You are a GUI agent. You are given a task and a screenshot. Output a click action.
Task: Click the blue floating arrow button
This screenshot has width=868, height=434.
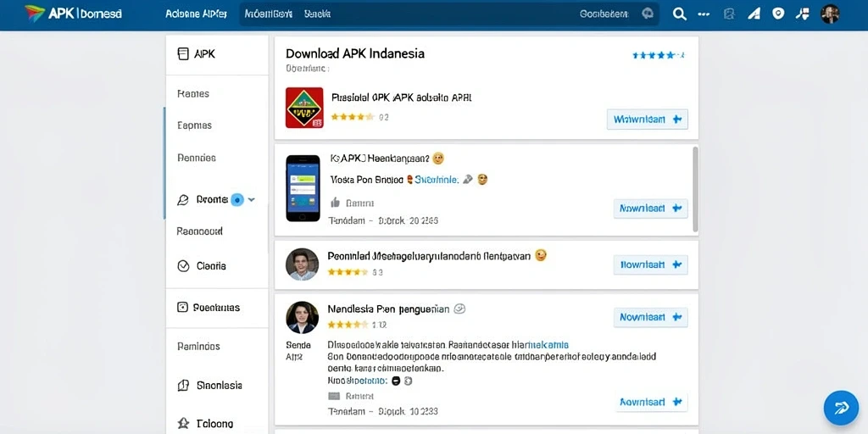click(x=841, y=408)
